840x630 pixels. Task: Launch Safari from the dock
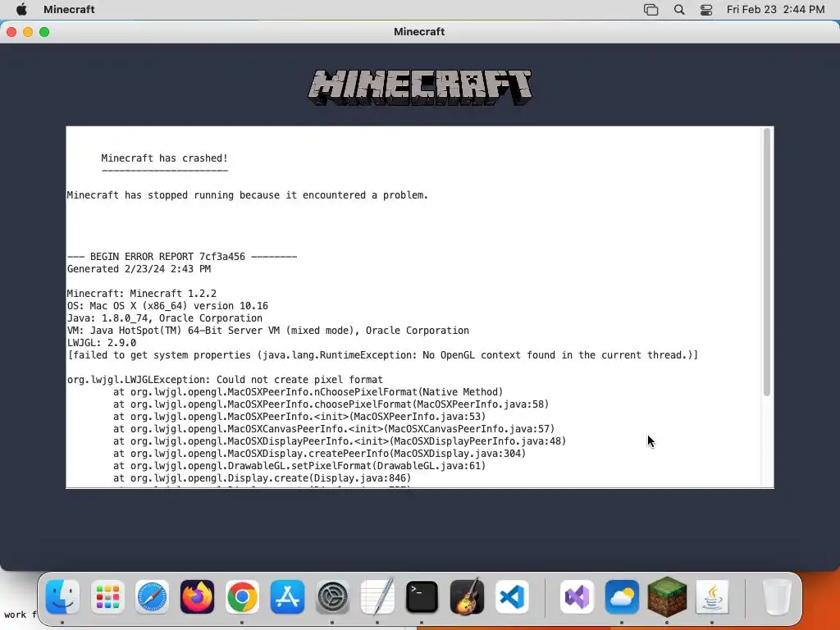[x=152, y=597]
